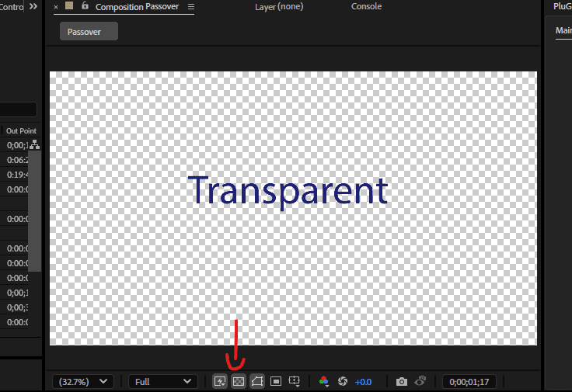The height and width of the screenshot is (392, 572).
Task: Open Composition panel hamburger menu
Action: (191, 7)
